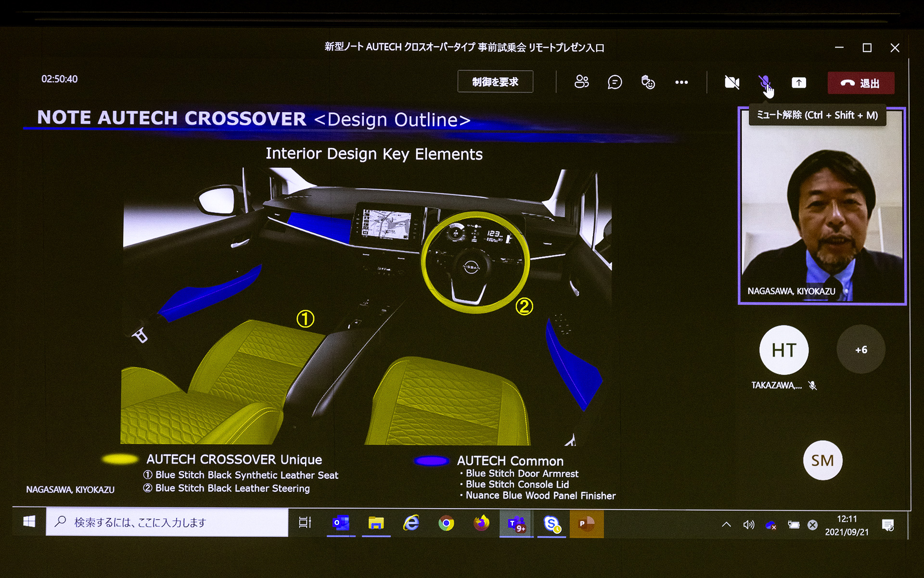Select the NAGASAWA, KIYOKAZU video tile
The height and width of the screenshot is (578, 924).
pos(822,206)
